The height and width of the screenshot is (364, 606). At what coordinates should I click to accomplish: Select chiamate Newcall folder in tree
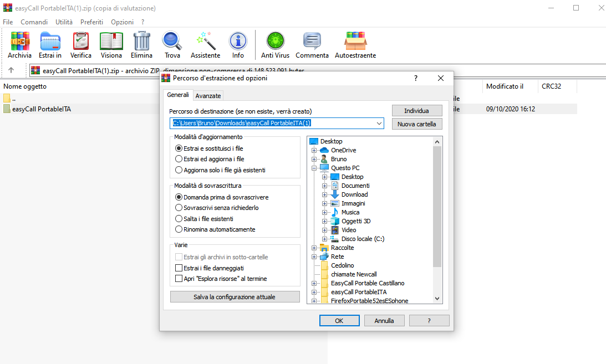click(x=354, y=274)
